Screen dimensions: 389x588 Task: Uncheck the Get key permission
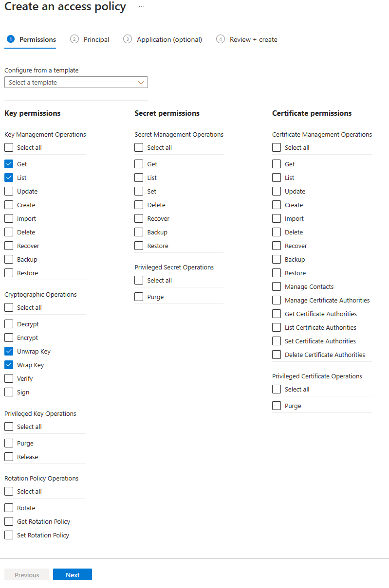tap(8, 164)
